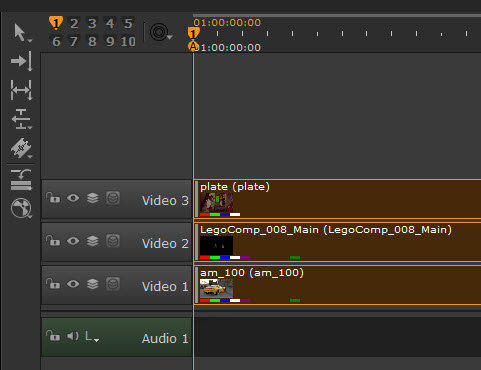Toggle lock on Video 3 track
481x370 pixels.
point(53,198)
